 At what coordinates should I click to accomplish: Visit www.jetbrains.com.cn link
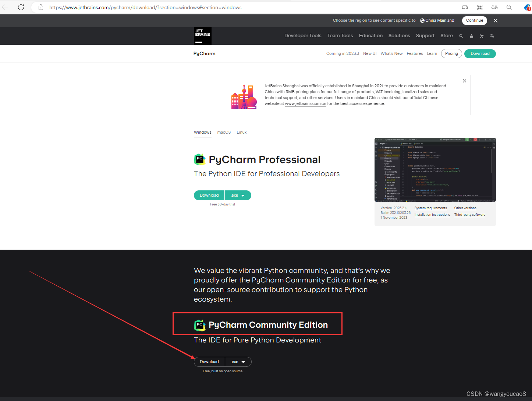coord(305,103)
